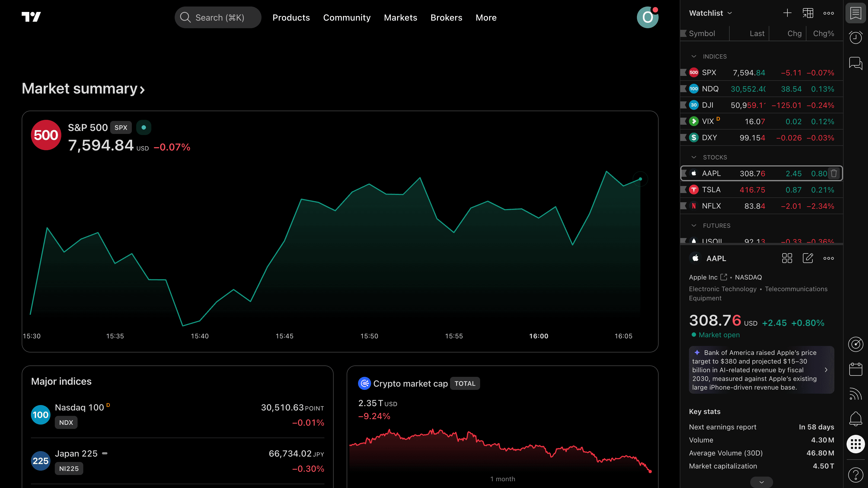
Task: Open the help center question icon
Action: click(856, 475)
